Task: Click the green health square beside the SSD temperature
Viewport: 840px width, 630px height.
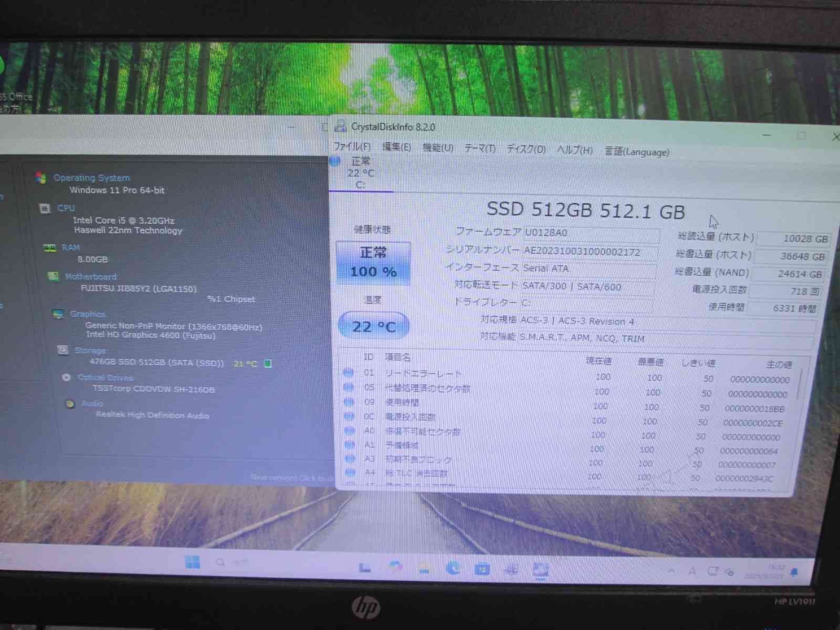Action: (268, 363)
